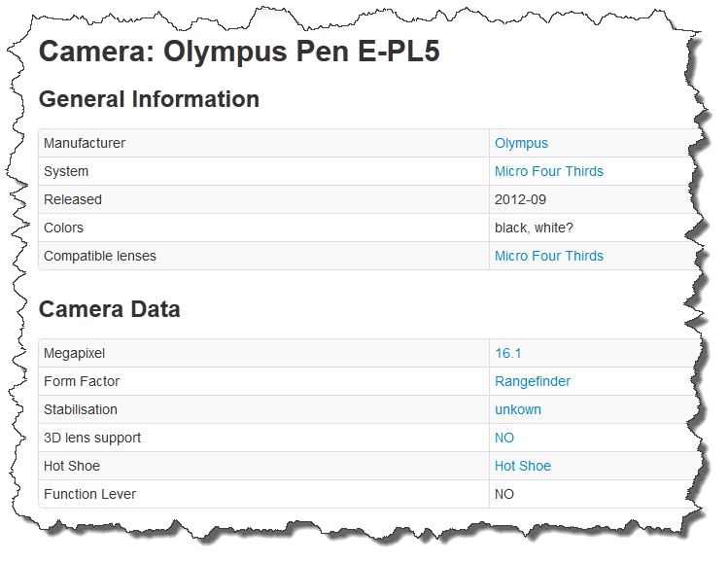This screenshot has height=562, width=728.
Task: Select the Manufacturer row label
Action: [85, 143]
